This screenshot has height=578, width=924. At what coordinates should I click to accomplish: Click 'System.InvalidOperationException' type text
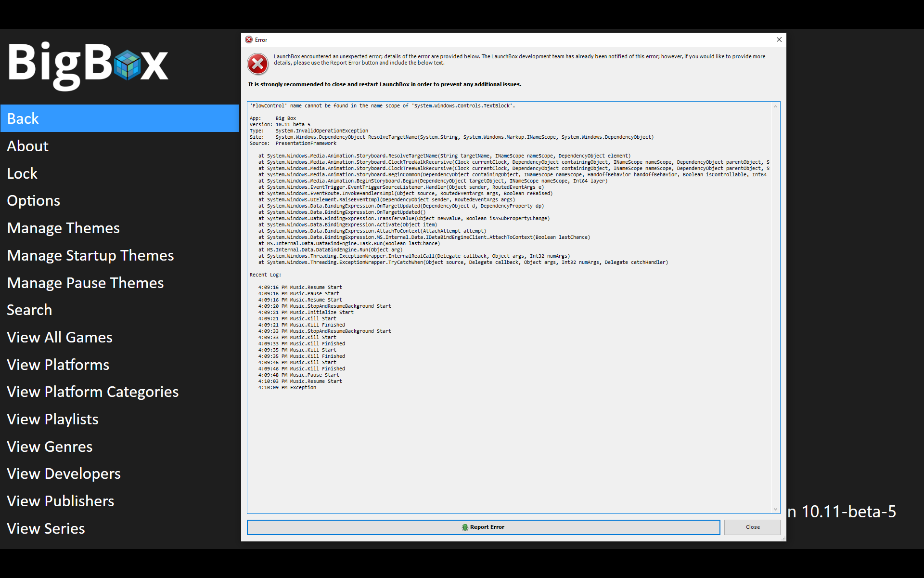(x=321, y=131)
